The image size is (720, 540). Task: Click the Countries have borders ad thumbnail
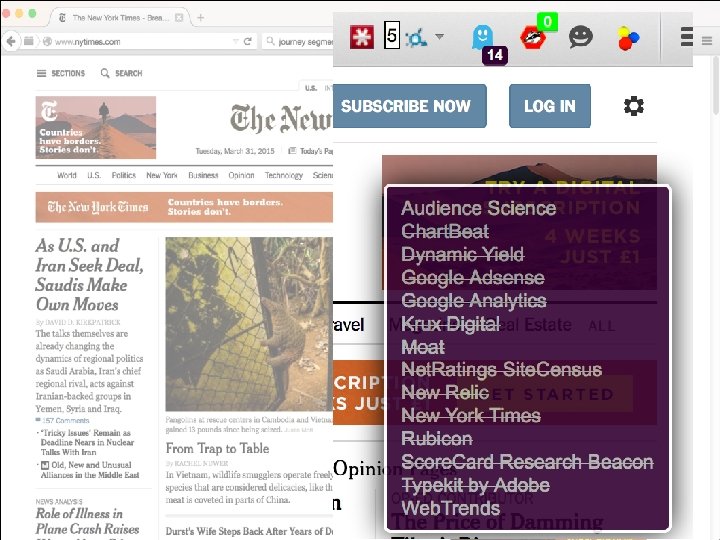(96, 127)
